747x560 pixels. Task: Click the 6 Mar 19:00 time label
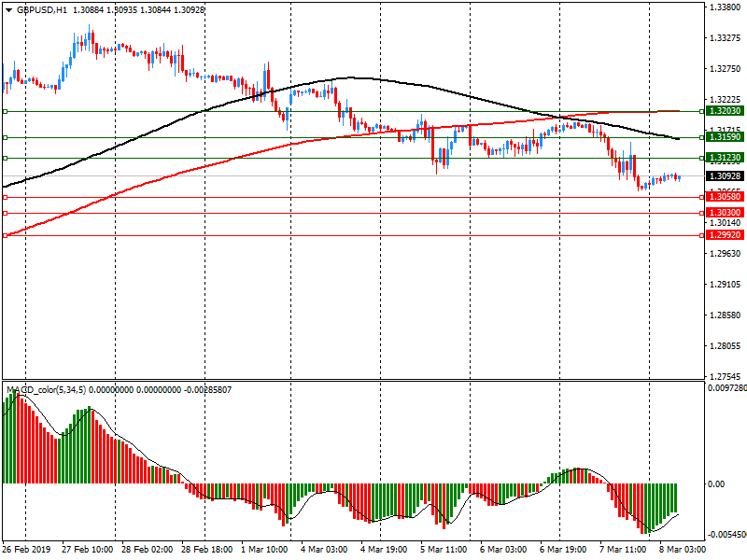563,550
